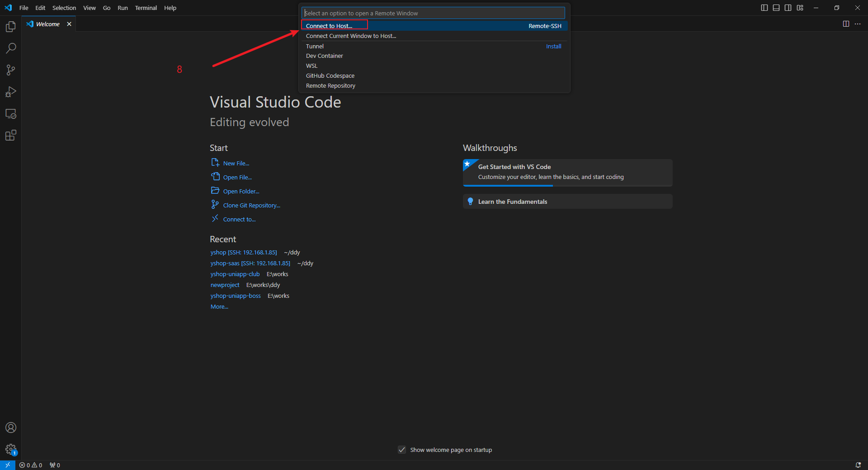The image size is (868, 470).
Task: Open recent newproject folder
Action: pos(225,285)
